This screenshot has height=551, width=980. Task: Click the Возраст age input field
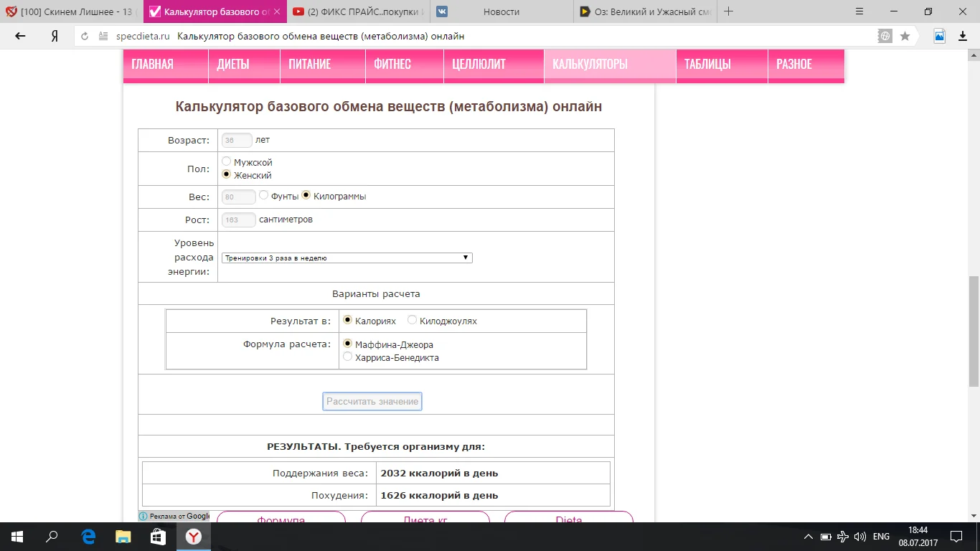pyautogui.click(x=237, y=141)
